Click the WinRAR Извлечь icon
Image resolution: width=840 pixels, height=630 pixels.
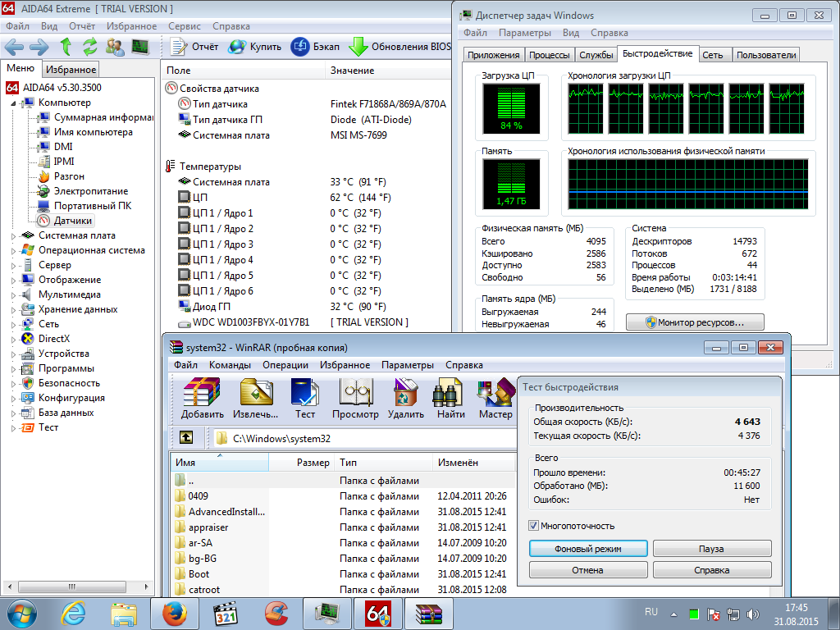[256, 398]
